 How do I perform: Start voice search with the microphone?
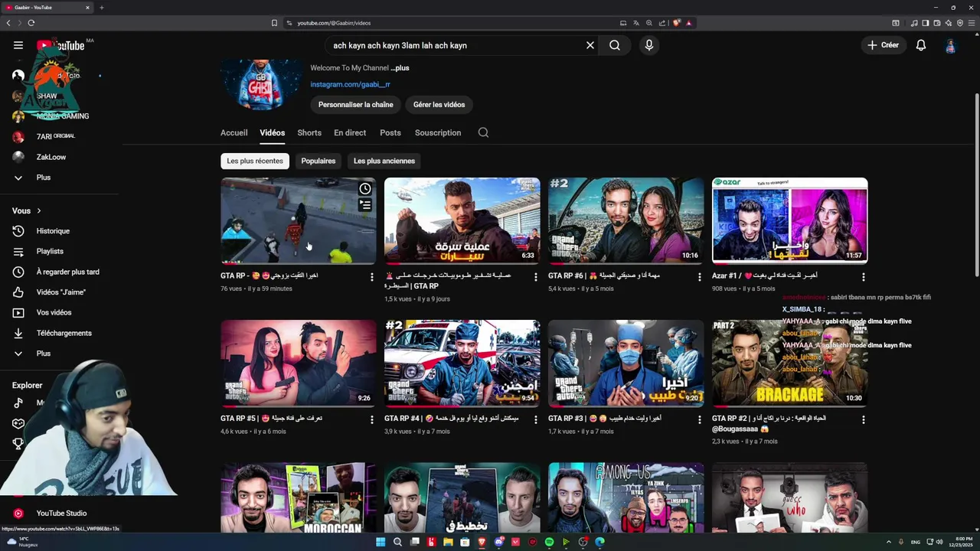coord(649,45)
